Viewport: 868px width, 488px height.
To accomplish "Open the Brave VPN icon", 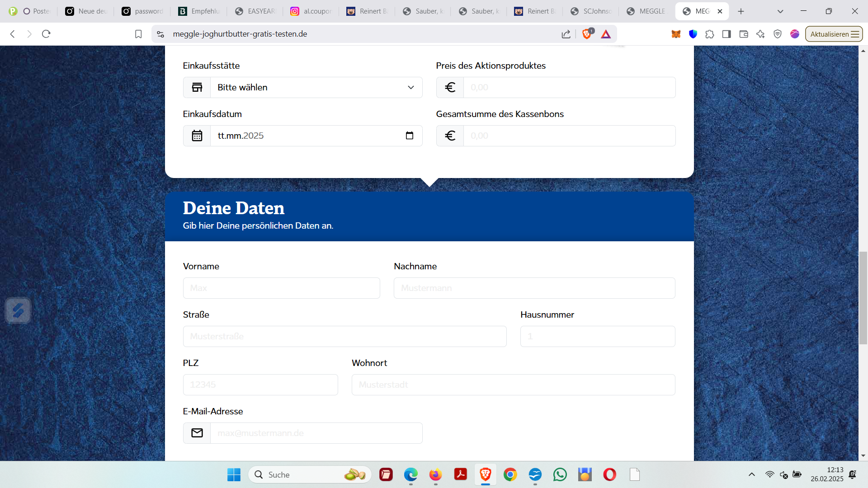I will click(778, 34).
